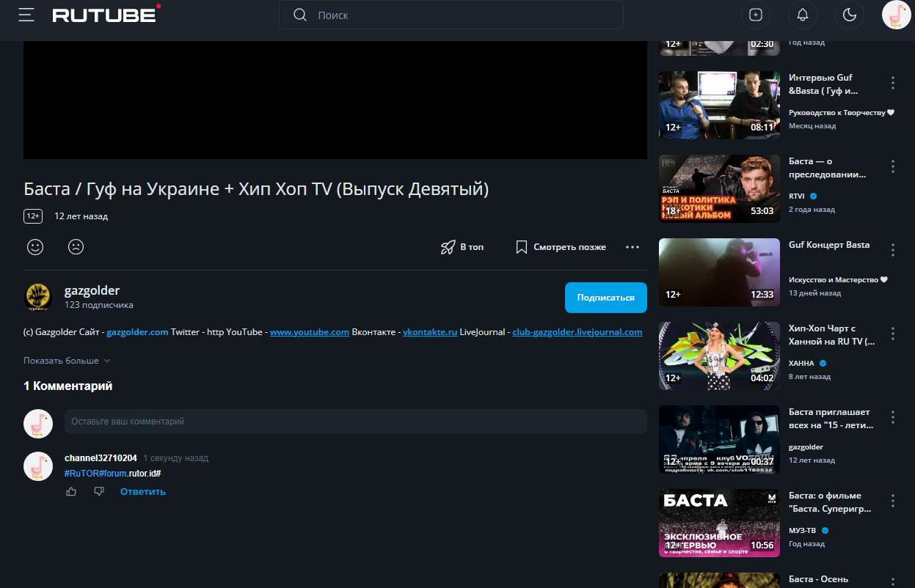Open title Хип-Хоп Чарт с Ханной

832,335
